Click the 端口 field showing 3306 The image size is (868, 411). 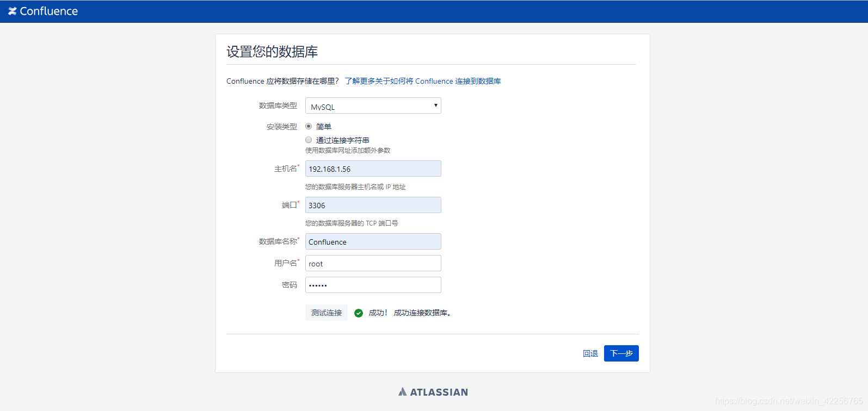(373, 205)
